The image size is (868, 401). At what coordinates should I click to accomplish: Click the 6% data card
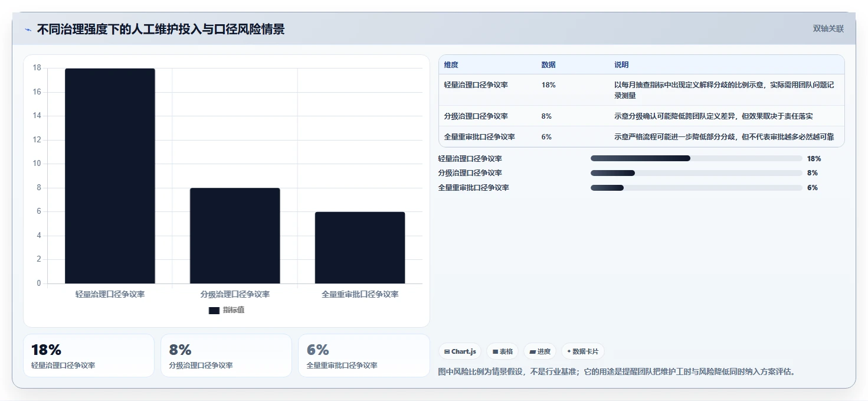click(x=364, y=356)
